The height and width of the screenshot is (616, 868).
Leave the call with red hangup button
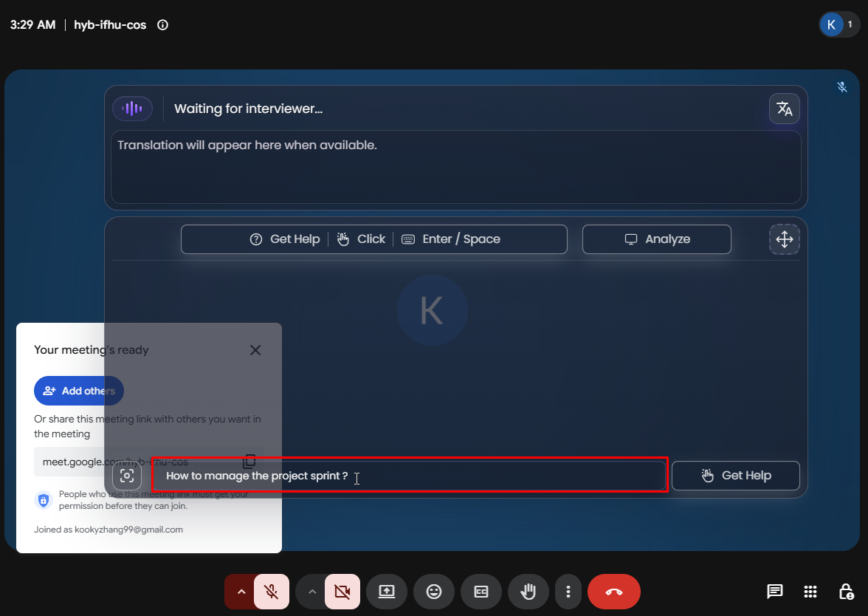(x=614, y=592)
